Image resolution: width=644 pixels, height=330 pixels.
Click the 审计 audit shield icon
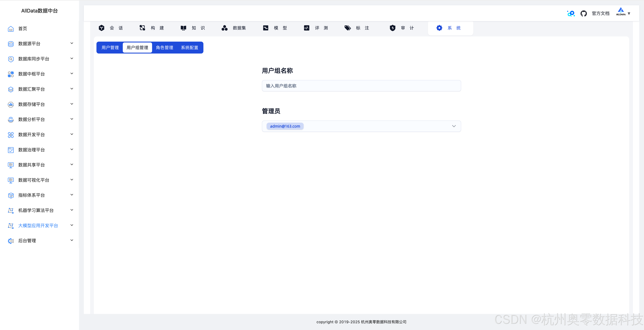pyautogui.click(x=392, y=28)
